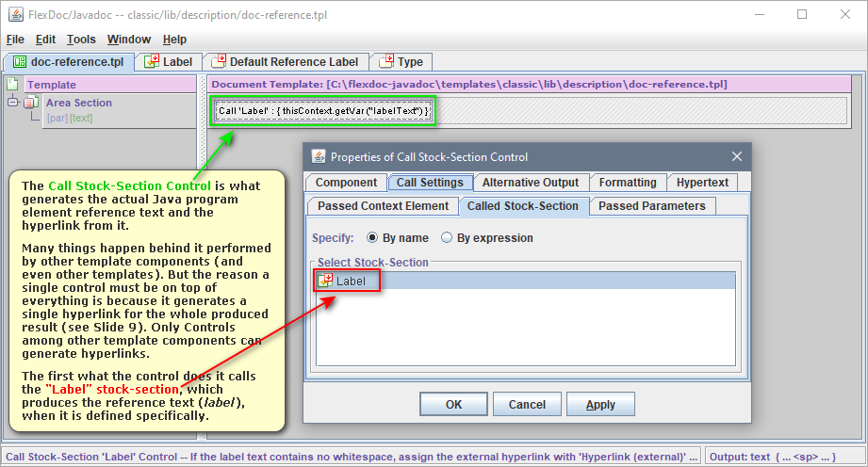The width and height of the screenshot is (868, 467).
Task: Click the Java icon in dialog title bar
Action: [318, 157]
